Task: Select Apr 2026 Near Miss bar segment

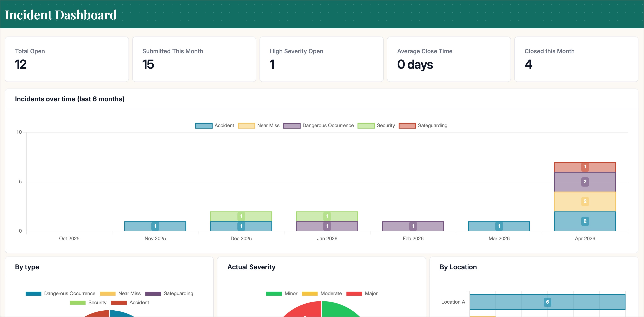Action: [x=585, y=202]
